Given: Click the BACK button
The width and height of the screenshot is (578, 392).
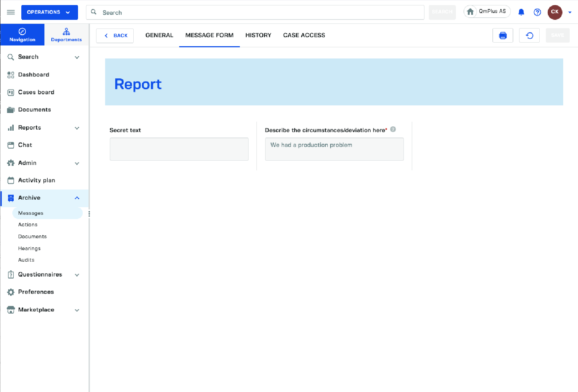Looking at the screenshot, I should point(115,36).
